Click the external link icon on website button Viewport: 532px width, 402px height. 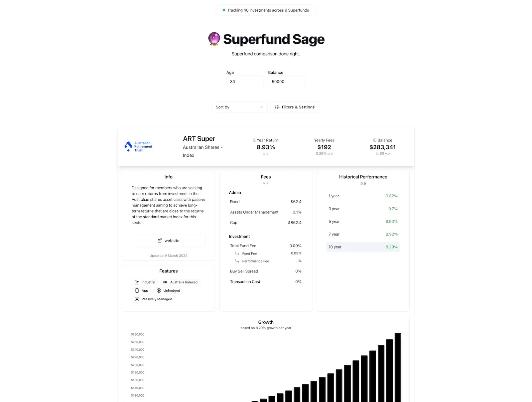tap(159, 241)
